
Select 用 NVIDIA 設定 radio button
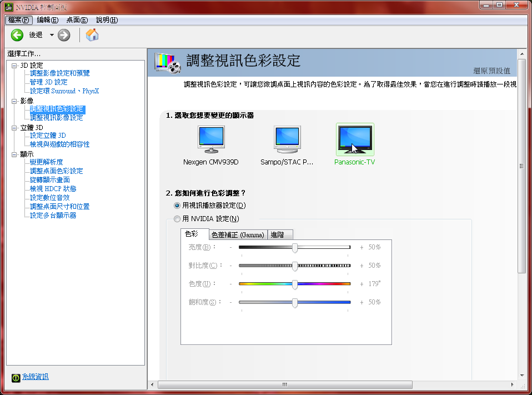pyautogui.click(x=177, y=219)
